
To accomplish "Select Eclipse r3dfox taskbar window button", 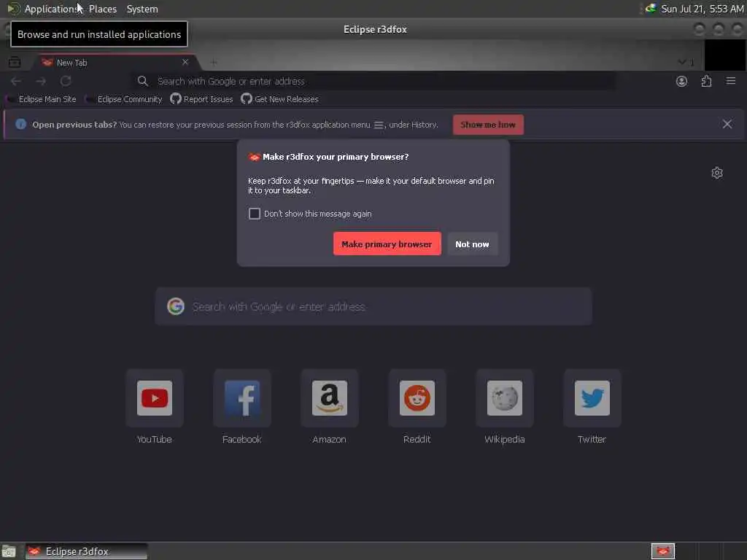I will (x=87, y=551).
